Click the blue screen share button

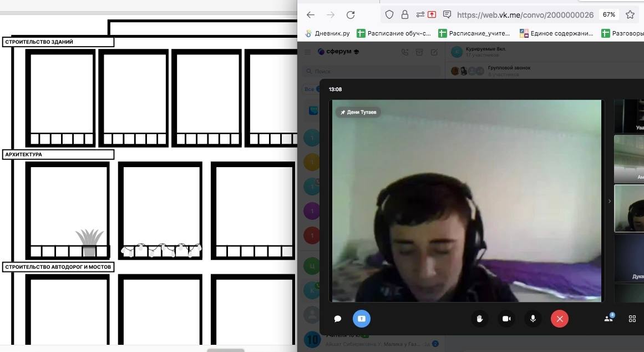[361, 319]
